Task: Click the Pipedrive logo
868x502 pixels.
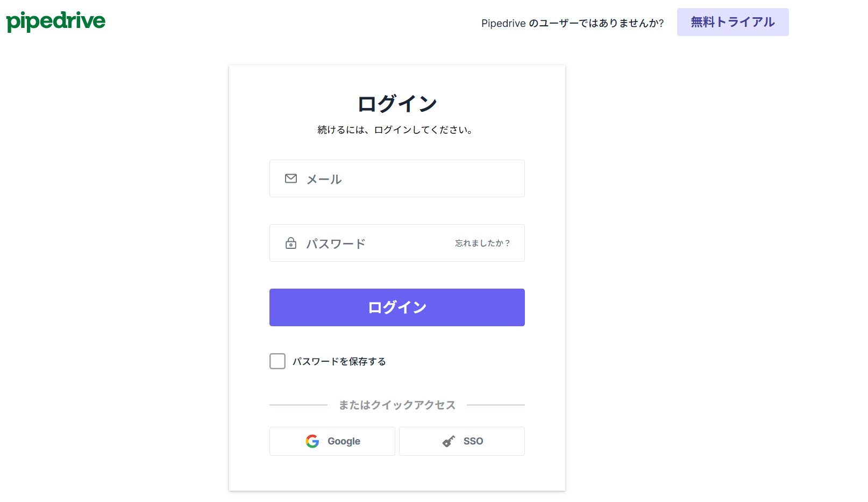Action: (55, 21)
